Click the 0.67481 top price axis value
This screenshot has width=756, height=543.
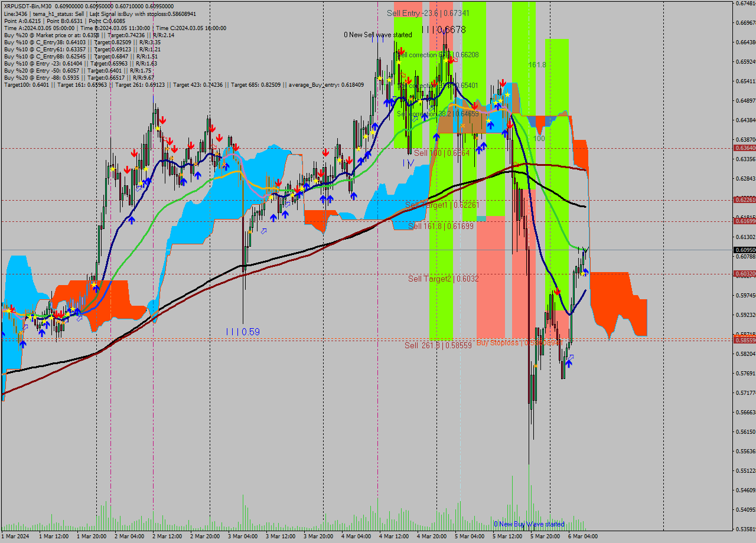point(745,3)
